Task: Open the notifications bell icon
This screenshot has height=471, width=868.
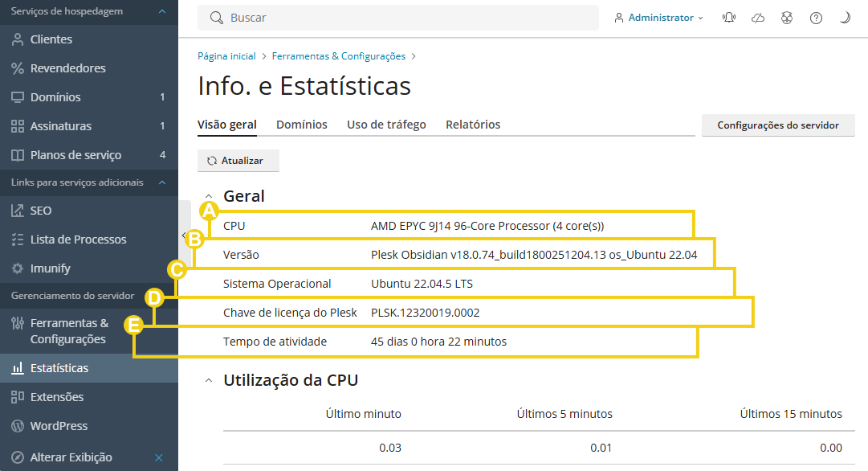Action: coord(728,17)
